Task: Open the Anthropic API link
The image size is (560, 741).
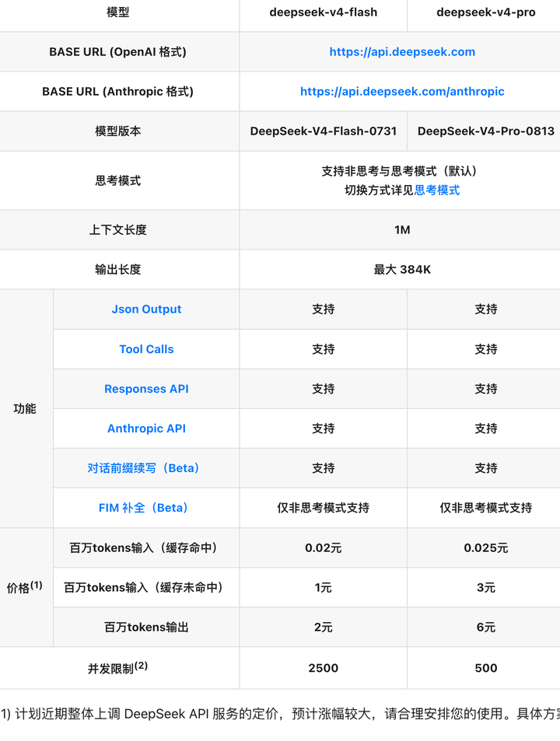Action: 146,428
